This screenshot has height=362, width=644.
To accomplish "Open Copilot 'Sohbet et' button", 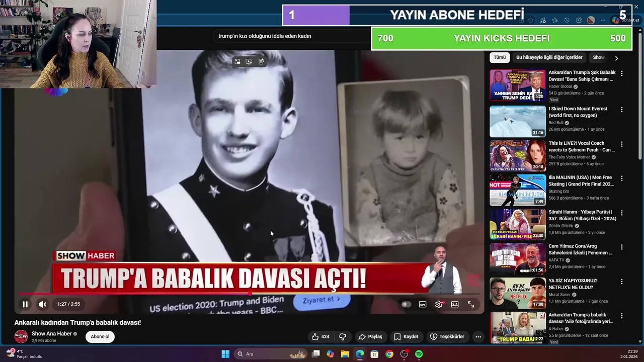I will (625, 20).
